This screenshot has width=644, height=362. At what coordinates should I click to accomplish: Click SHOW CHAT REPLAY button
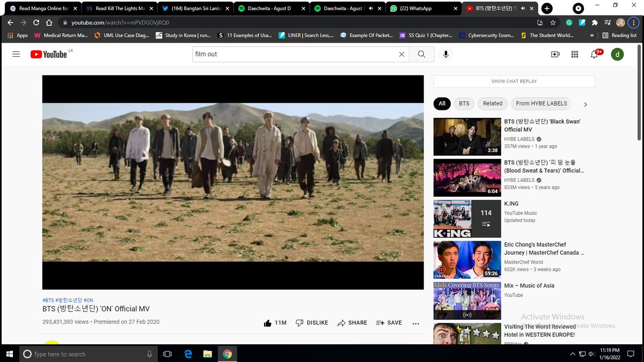[514, 82]
